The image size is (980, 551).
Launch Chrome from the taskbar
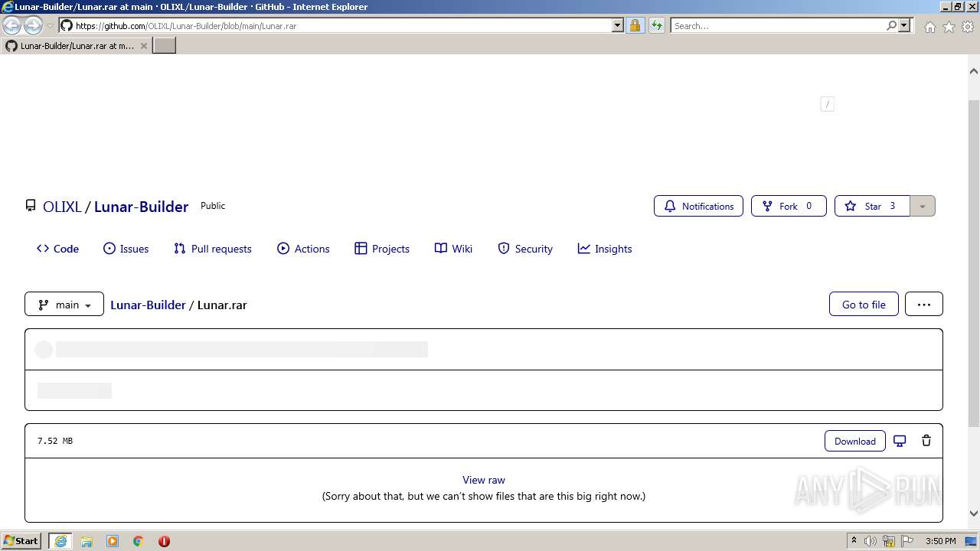(x=139, y=541)
